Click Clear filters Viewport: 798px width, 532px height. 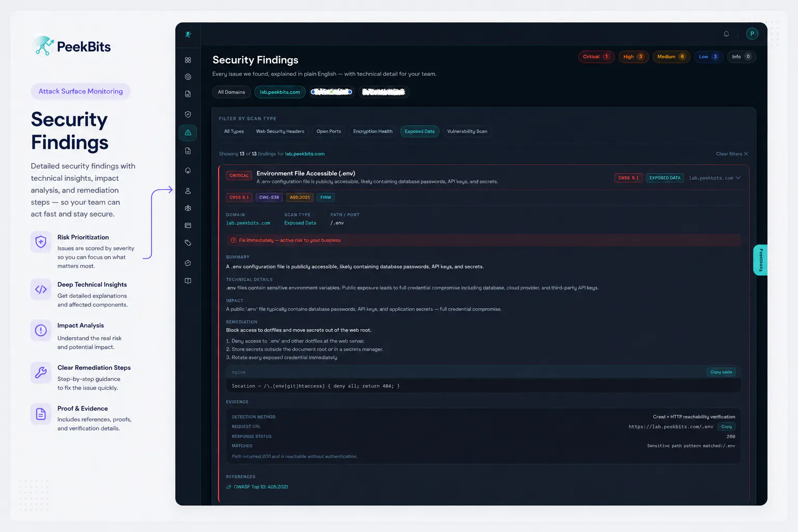(732, 154)
